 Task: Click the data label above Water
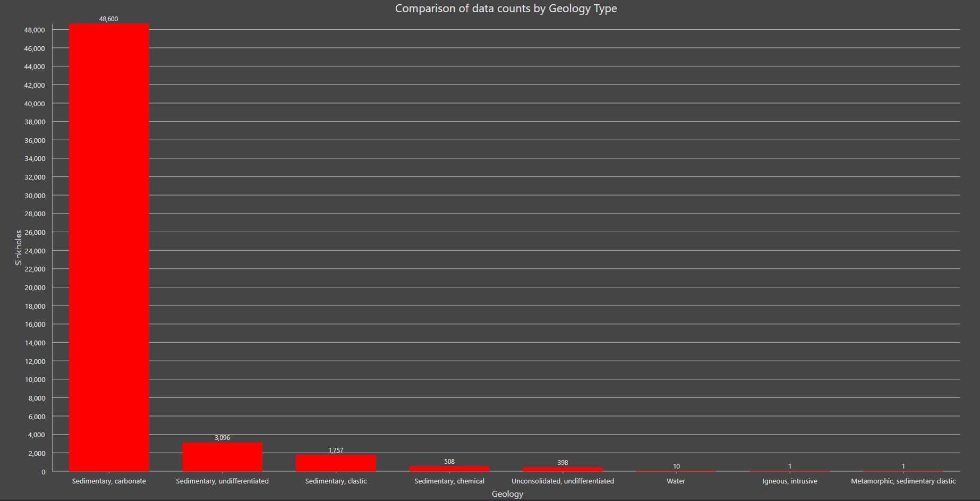click(x=676, y=466)
